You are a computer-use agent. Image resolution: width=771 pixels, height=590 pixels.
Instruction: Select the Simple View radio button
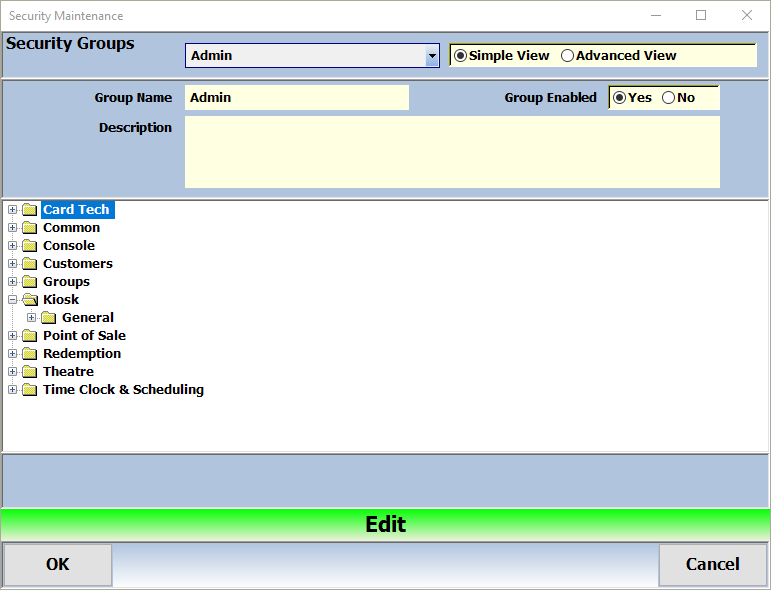coord(461,56)
